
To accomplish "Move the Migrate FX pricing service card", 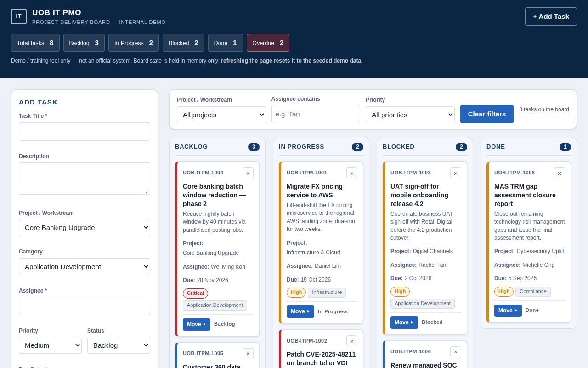I will tap(300, 311).
